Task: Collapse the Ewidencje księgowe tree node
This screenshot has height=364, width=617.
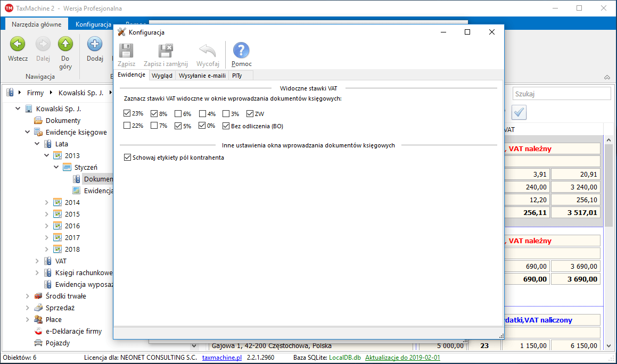Action: tap(27, 132)
